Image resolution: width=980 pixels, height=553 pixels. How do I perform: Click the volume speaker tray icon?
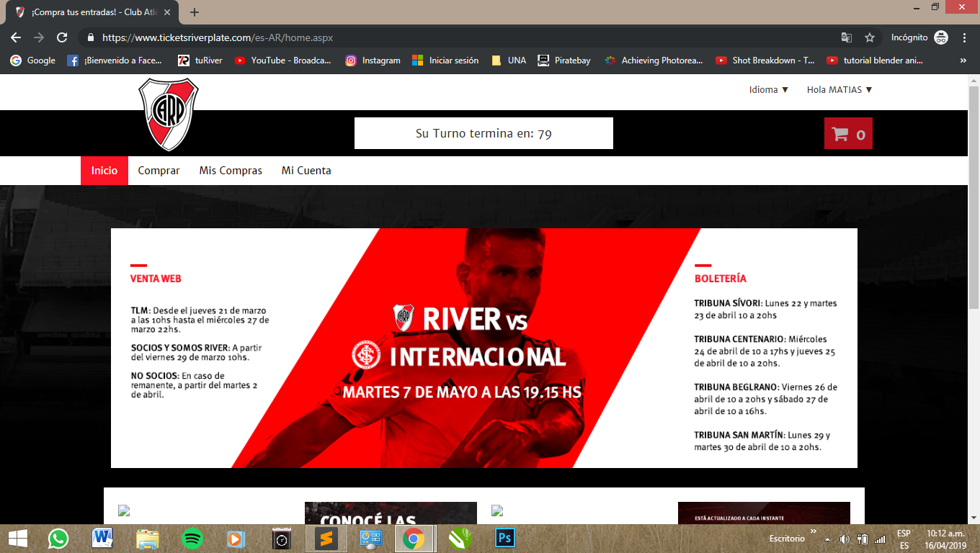[845, 539]
